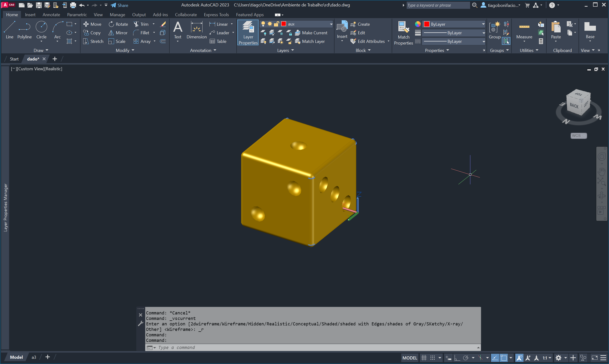This screenshot has height=364, width=609.
Task: Open the a3 layout tab
Action: click(x=34, y=357)
